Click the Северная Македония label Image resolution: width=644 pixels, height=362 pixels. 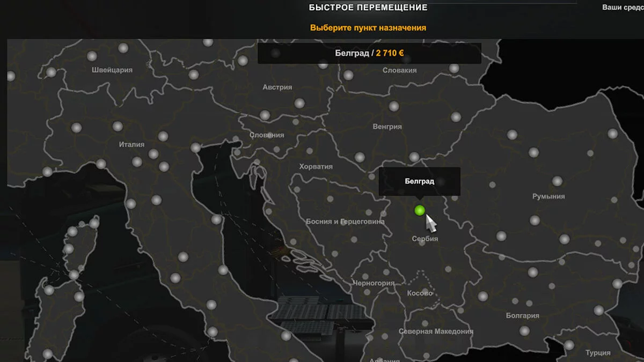(436, 331)
